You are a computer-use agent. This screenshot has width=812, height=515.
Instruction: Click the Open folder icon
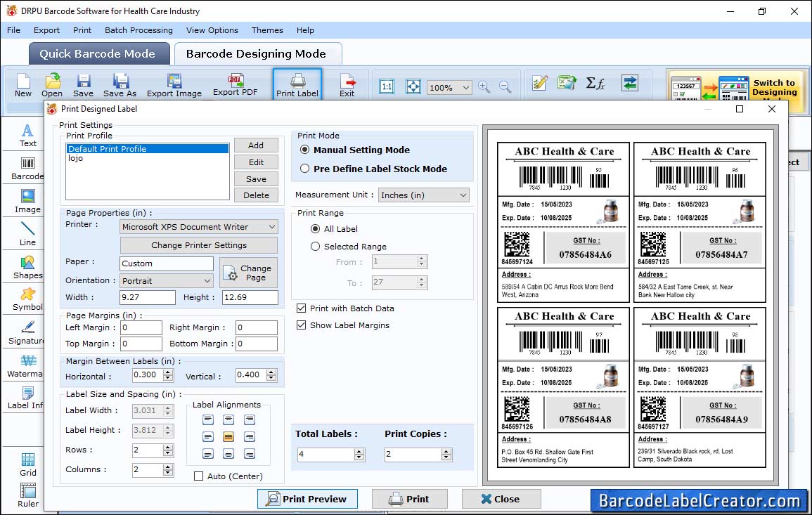[52, 85]
